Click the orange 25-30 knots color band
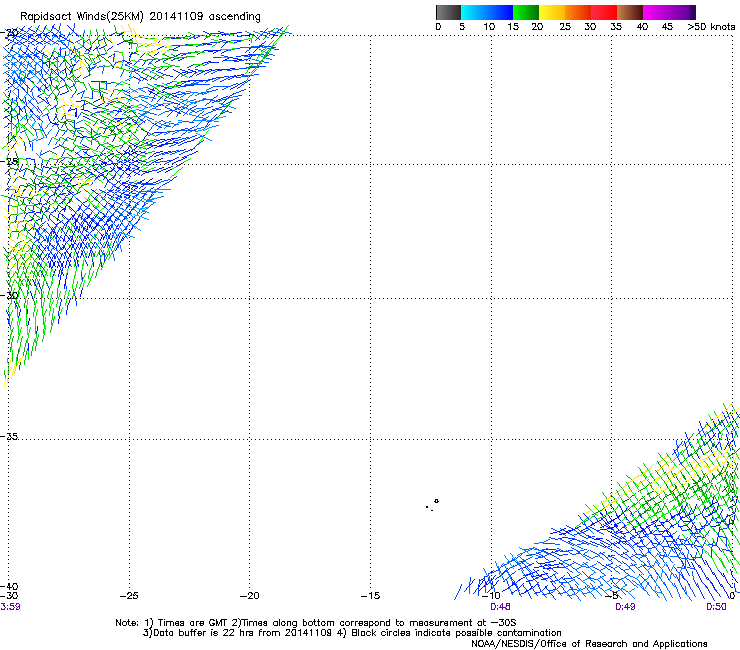The height and width of the screenshot is (650, 740). tap(578, 12)
